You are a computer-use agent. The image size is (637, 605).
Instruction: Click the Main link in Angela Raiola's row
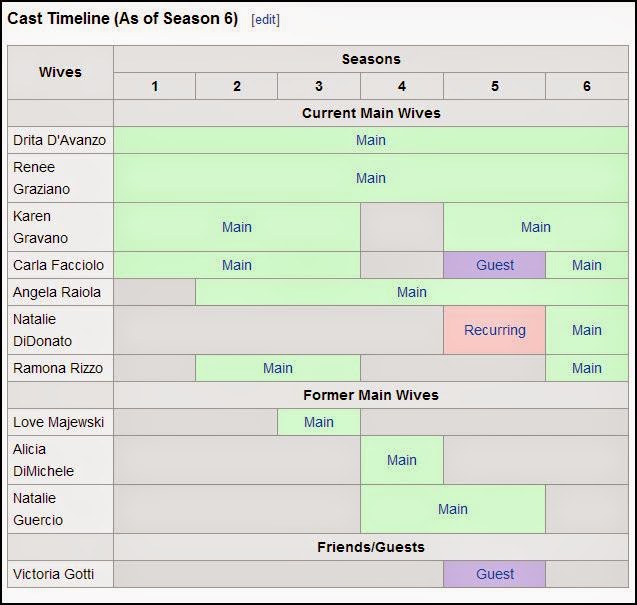click(x=411, y=292)
